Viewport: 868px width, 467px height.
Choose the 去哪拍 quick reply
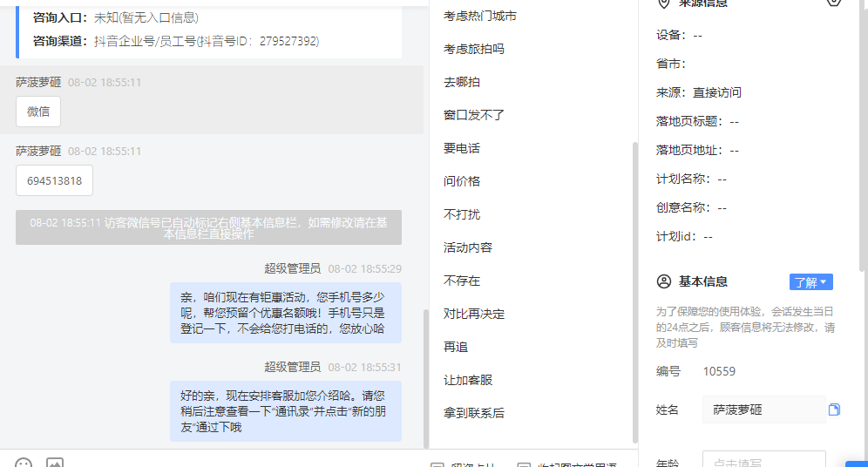pos(462,83)
